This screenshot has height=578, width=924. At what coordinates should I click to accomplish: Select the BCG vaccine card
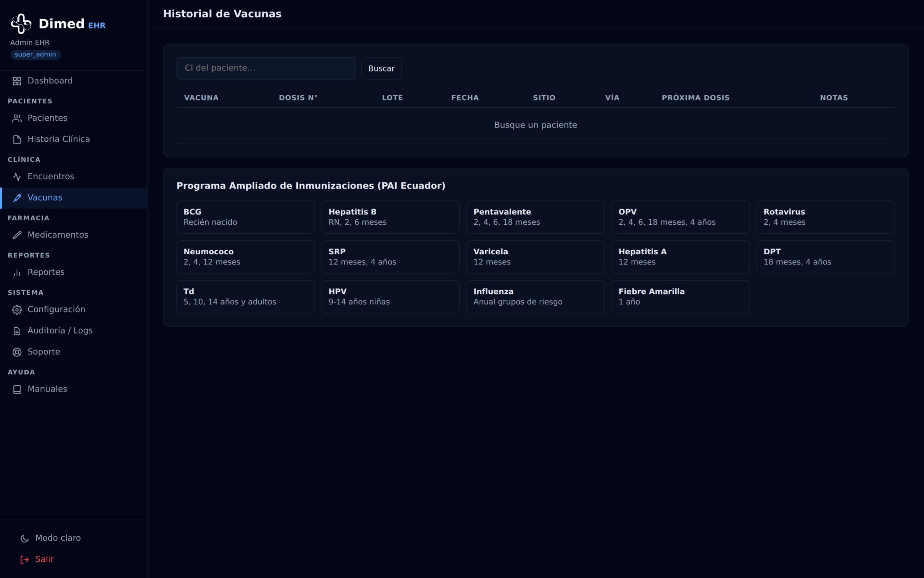point(245,217)
